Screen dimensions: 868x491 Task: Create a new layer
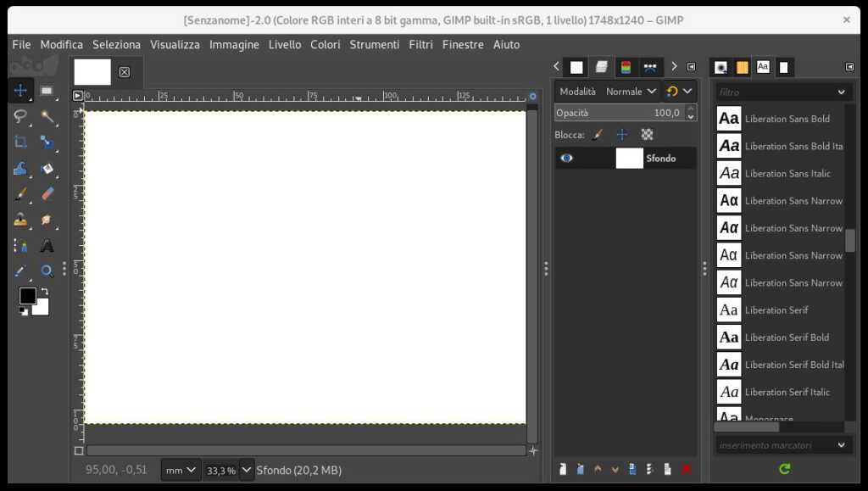562,468
